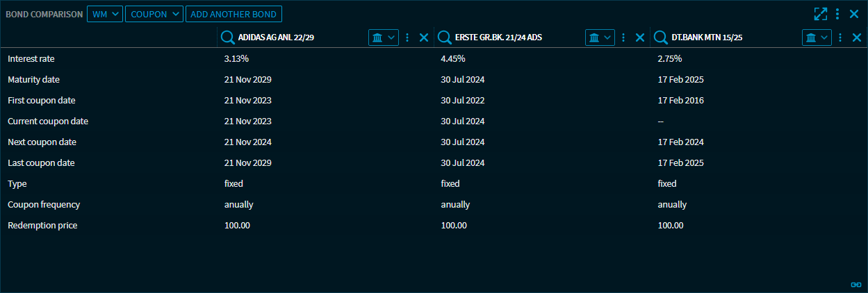Remove the DT.BANK MTN 15/25 bond column
Viewport: 868px width, 293px height.
(857, 37)
